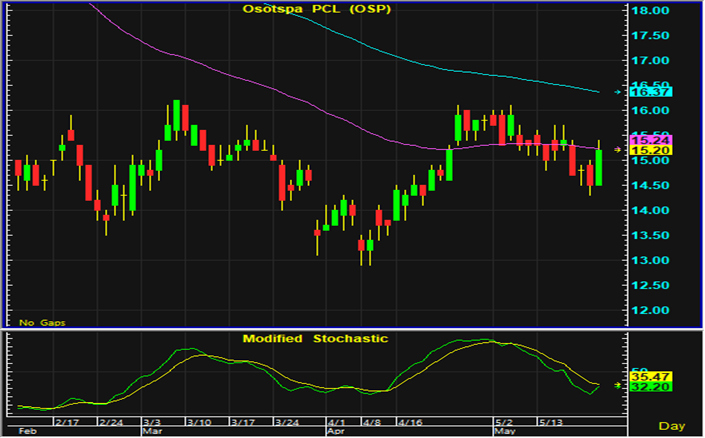Image resolution: width=705 pixels, height=438 pixels.
Task: Click the 2/17 date label
Action: [67, 422]
